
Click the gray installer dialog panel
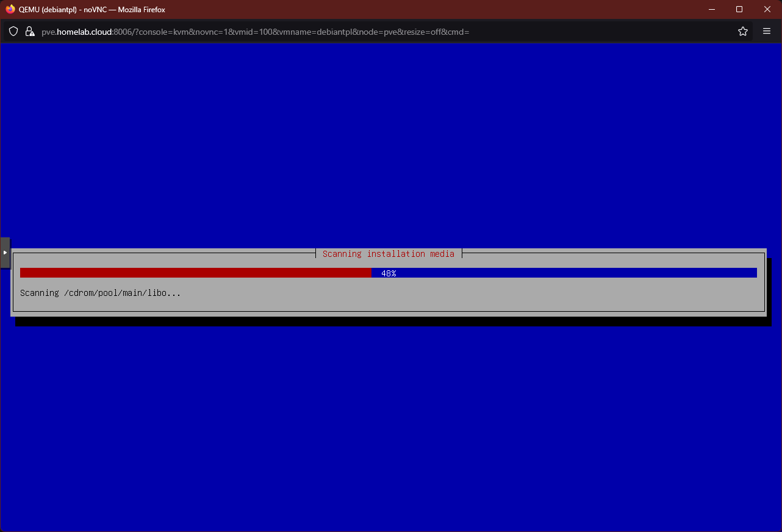pyautogui.click(x=389, y=305)
